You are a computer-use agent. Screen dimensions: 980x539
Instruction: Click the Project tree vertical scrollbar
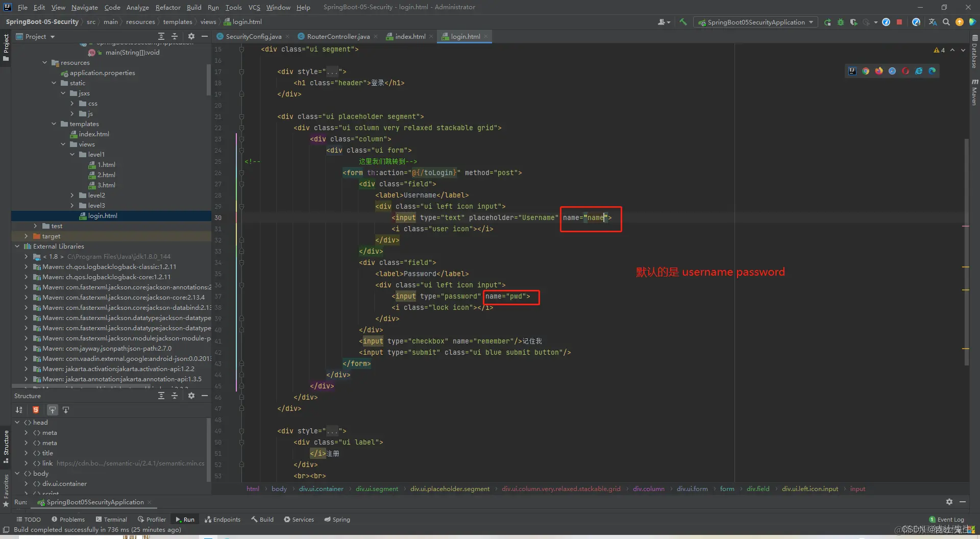click(209, 80)
